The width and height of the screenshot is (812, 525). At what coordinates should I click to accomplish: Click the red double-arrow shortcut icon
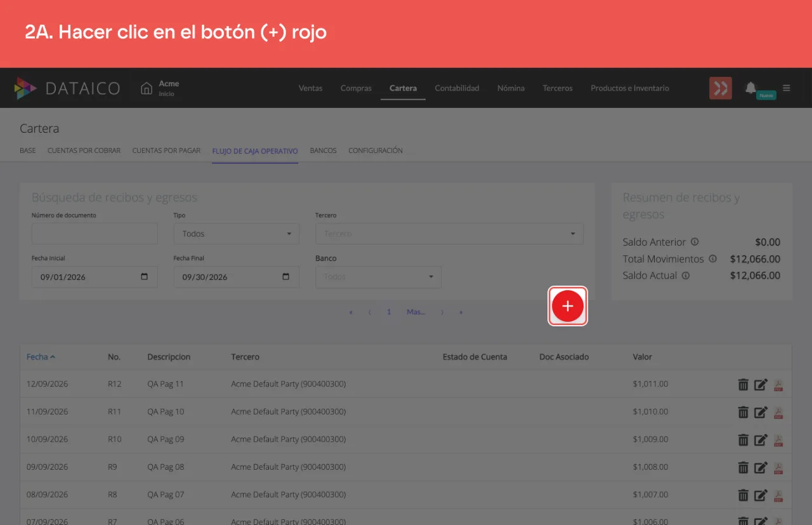pos(721,88)
